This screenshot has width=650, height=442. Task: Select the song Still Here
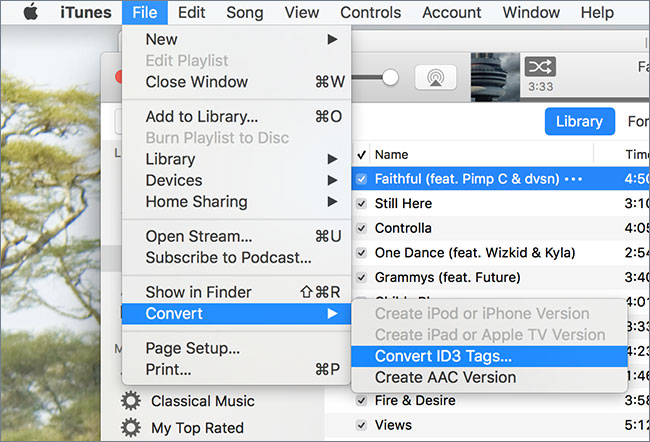pos(403,204)
